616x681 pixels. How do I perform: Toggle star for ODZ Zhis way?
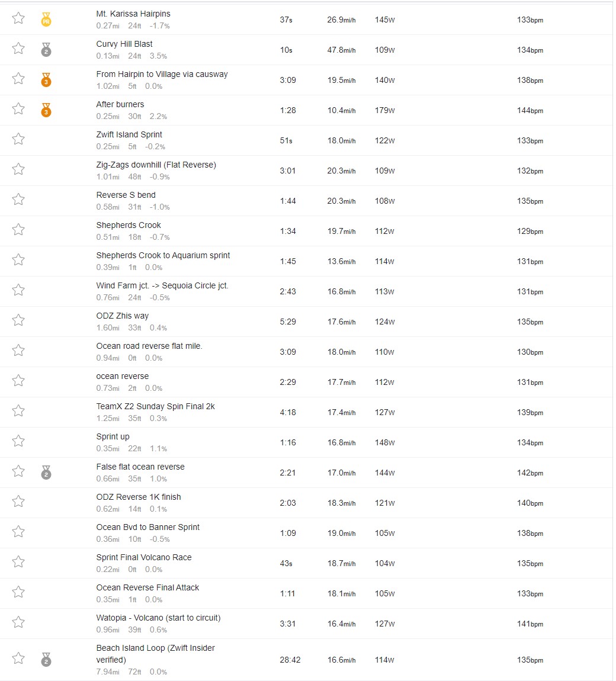click(x=18, y=320)
